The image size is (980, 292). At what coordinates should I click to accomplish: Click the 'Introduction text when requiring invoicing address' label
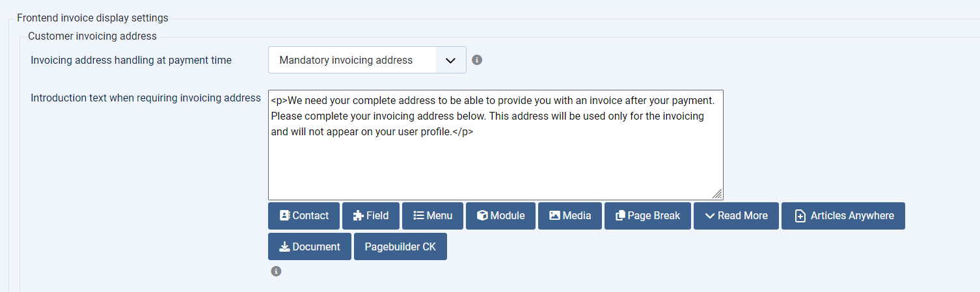(146, 98)
